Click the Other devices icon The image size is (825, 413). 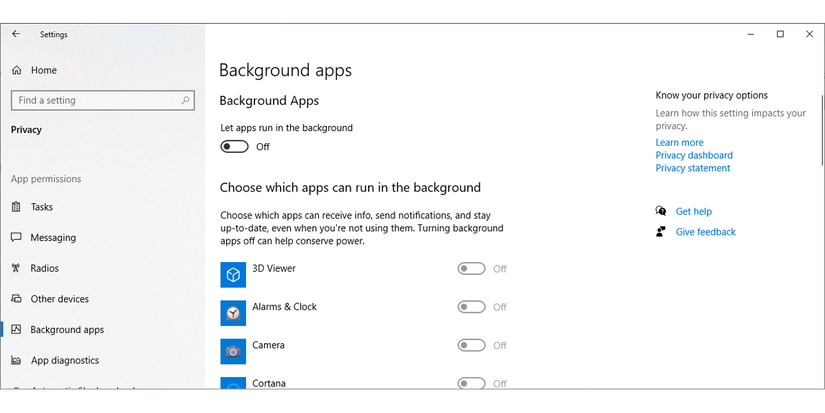click(16, 299)
